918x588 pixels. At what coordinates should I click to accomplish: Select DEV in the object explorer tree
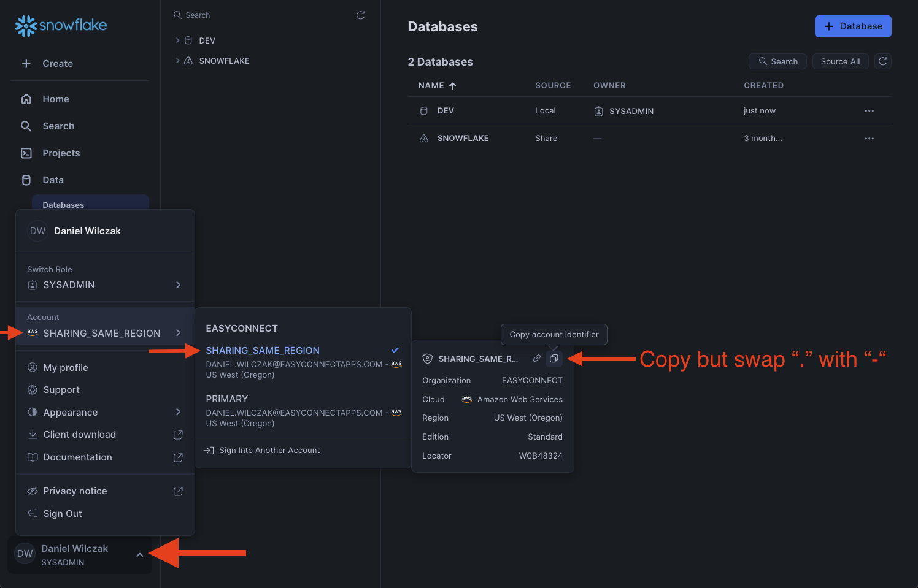click(207, 40)
